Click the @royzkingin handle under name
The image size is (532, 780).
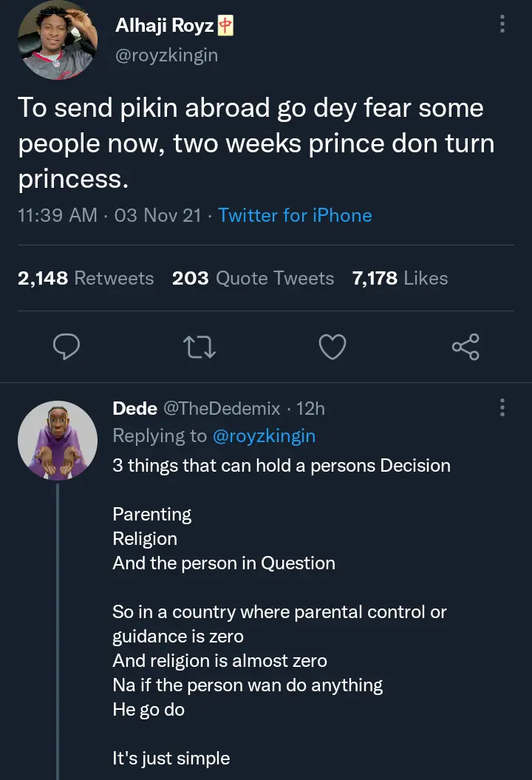(x=166, y=55)
